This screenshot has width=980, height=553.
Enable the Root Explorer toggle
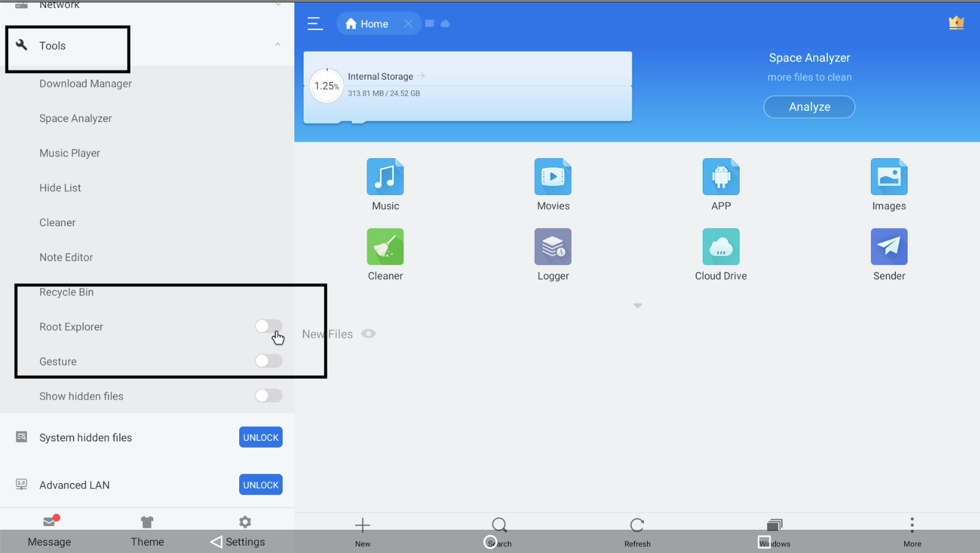point(269,326)
